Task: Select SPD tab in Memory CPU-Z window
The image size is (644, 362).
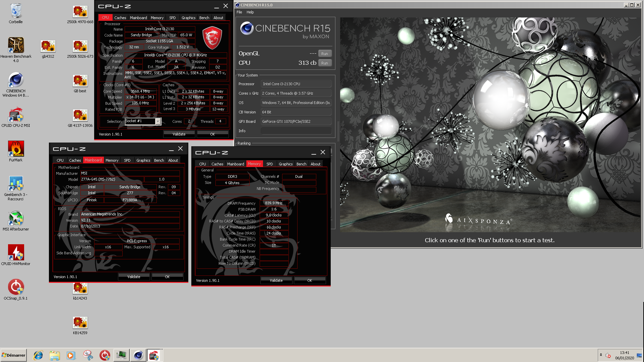Action: (269, 164)
